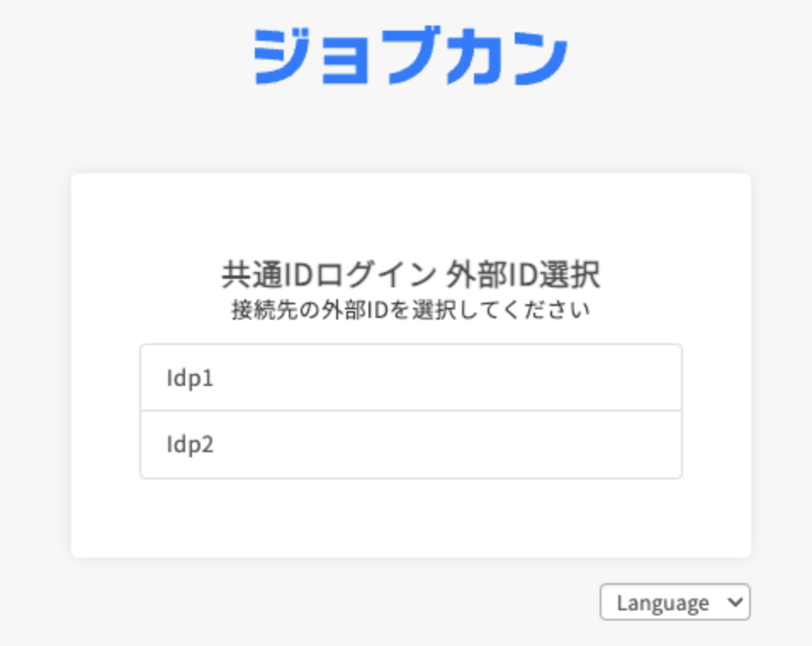Click the word Language in the selector
Screen dimensions: 812x646
point(663,603)
